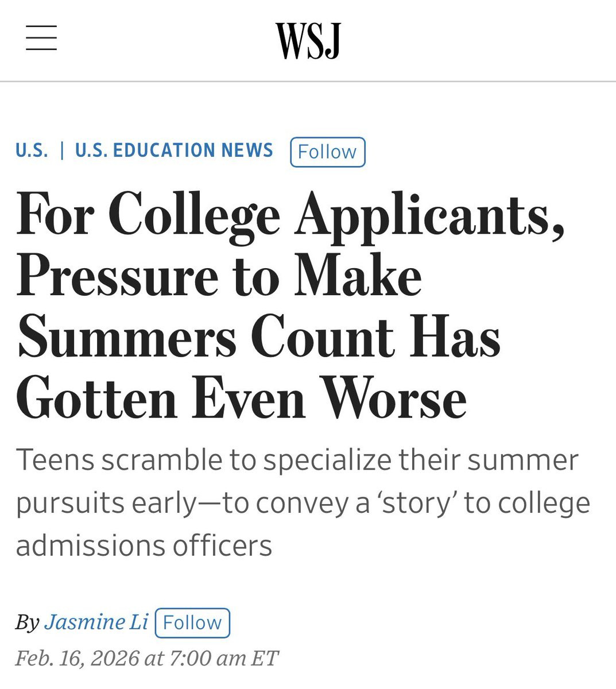
Task: Open the U.S. section link
Action: click(x=32, y=150)
